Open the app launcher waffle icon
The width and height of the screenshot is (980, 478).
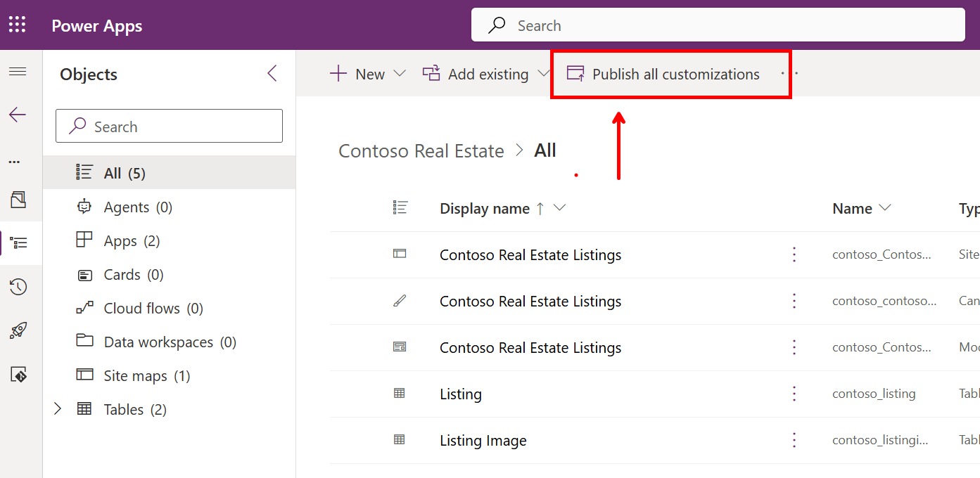18,25
